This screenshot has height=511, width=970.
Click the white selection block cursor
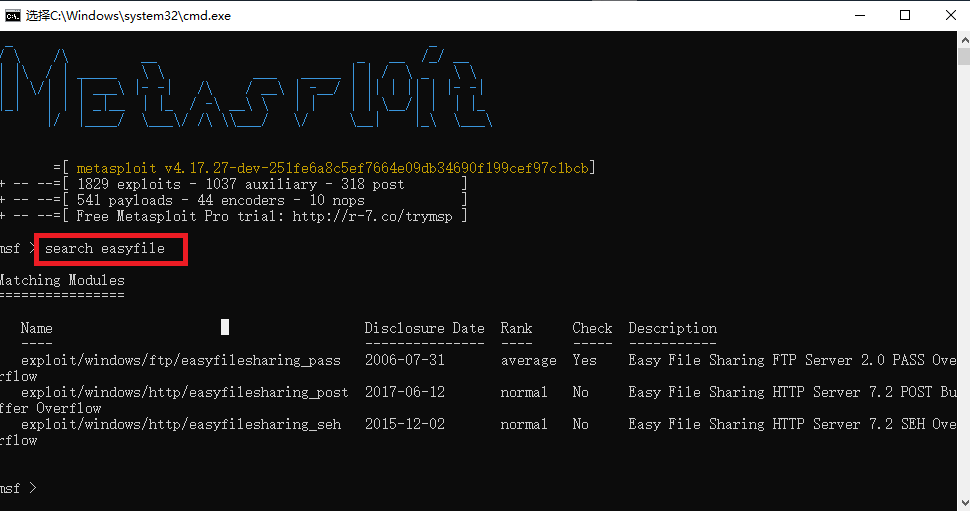tap(225, 327)
